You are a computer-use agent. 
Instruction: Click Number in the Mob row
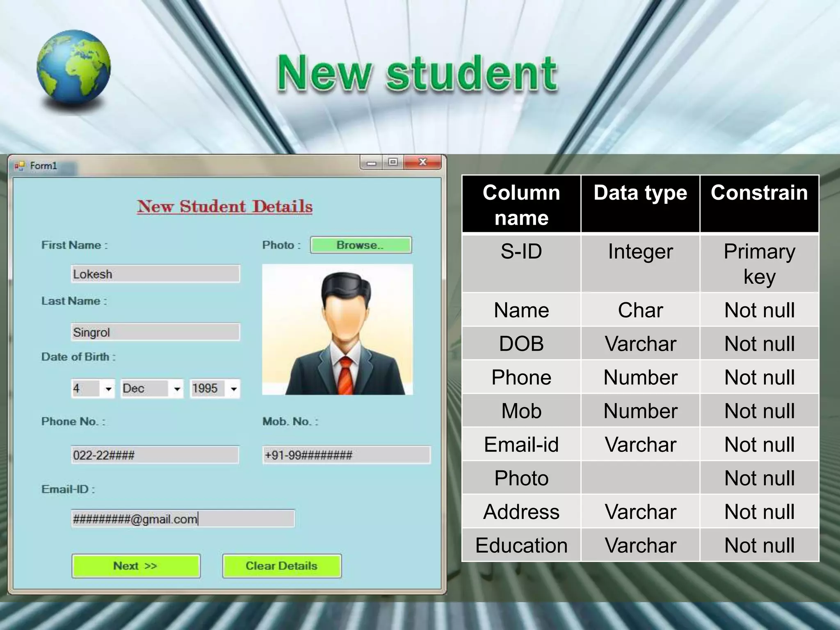click(640, 411)
